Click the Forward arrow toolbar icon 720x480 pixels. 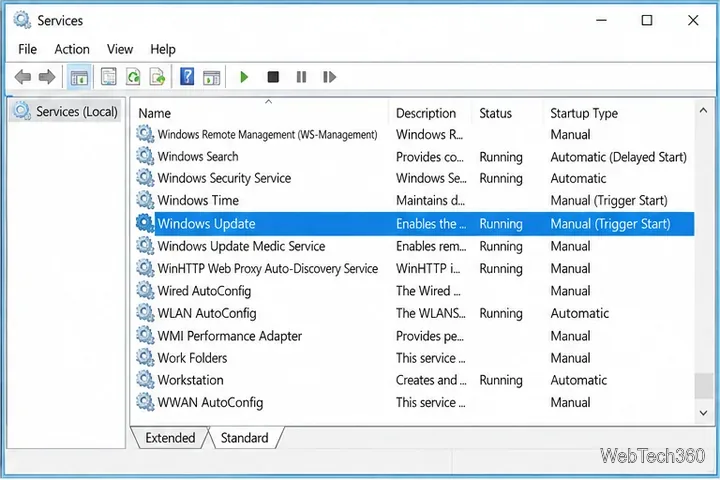(x=47, y=77)
